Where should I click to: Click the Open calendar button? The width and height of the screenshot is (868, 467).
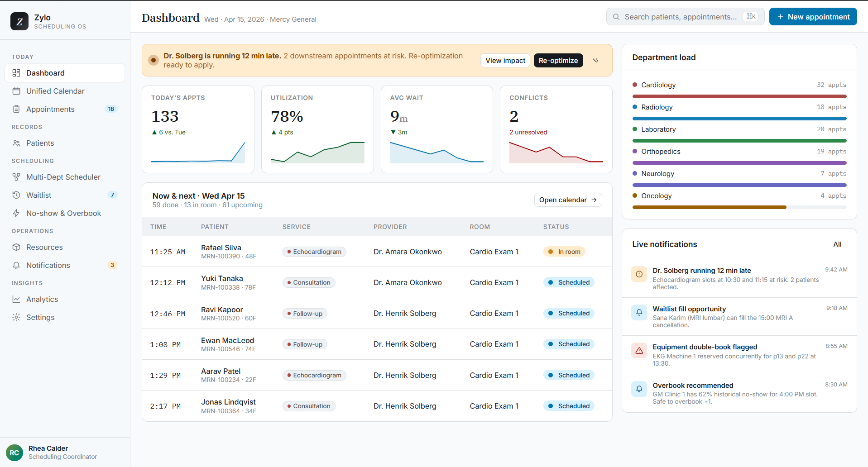[568, 200]
